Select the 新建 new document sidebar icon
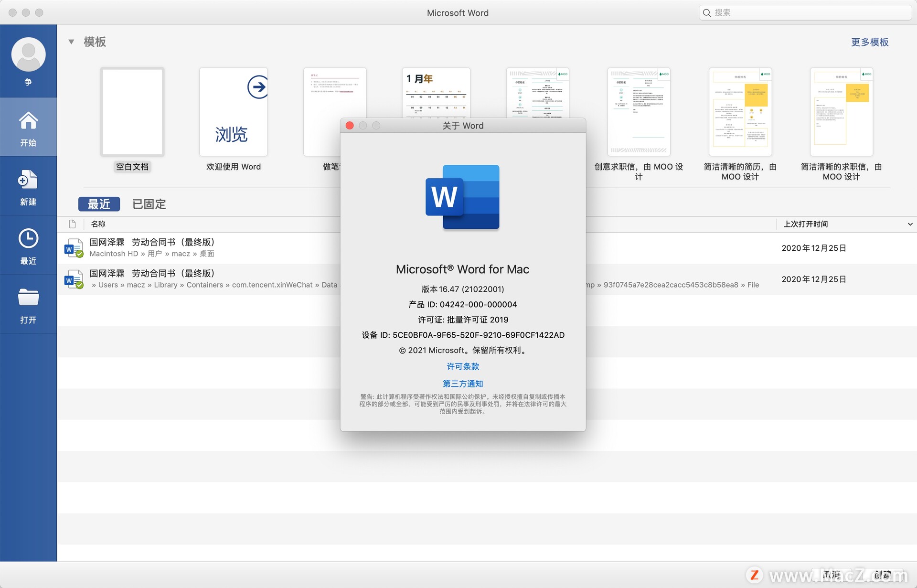Image resolution: width=917 pixels, height=588 pixels. [x=28, y=180]
